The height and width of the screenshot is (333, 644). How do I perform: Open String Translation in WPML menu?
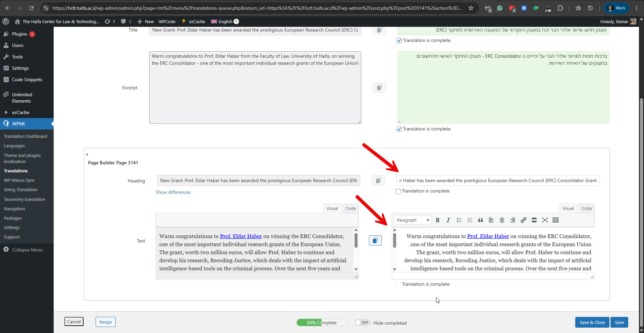(x=20, y=190)
